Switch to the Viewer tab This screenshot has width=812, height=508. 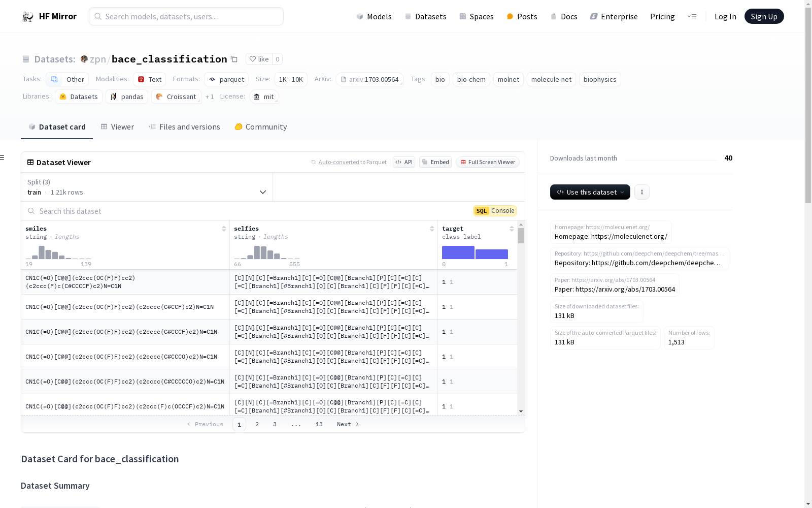click(117, 127)
